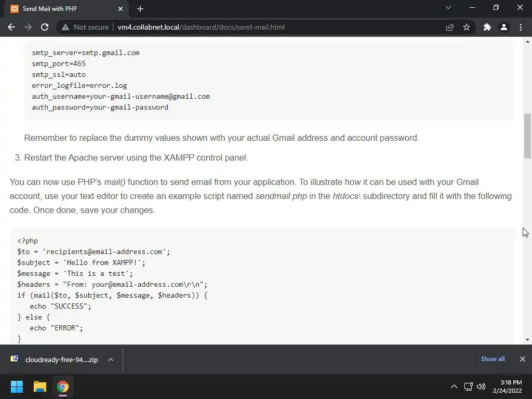Click the scrollbar up arrow
The width and height of the screenshot is (532, 399).
pyautogui.click(x=527, y=42)
